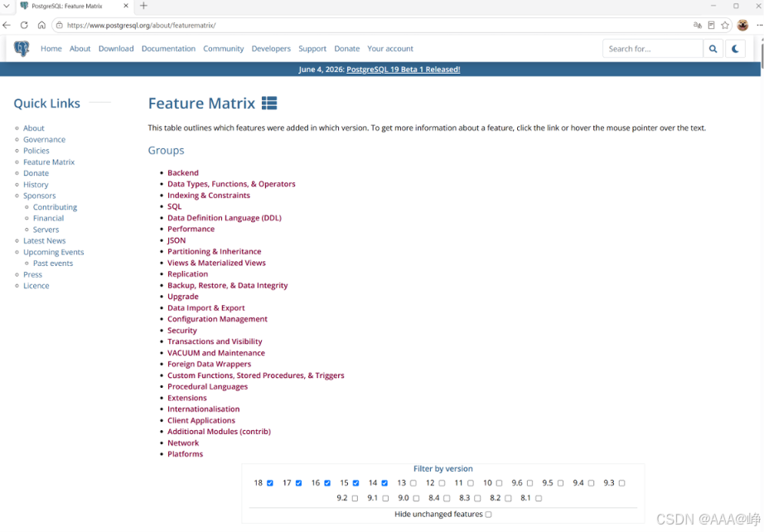764x532 pixels.
Task: Check the version 9.6 checkbox
Action: click(529, 483)
